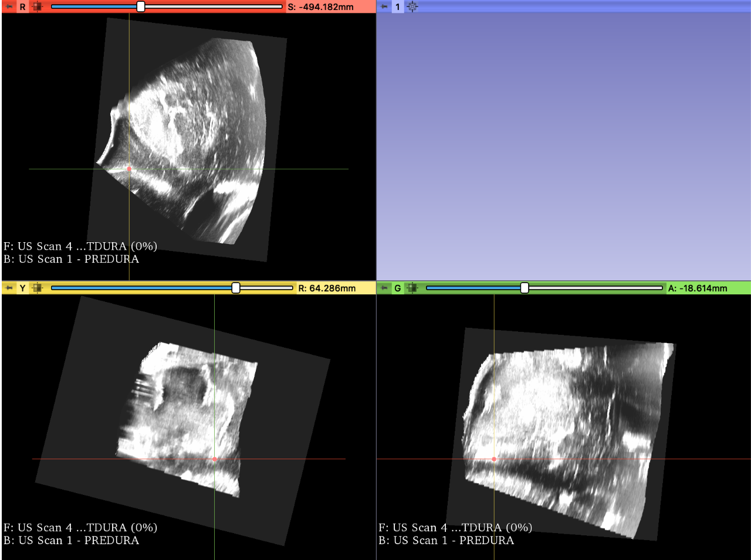
Task: Select the green view's G label
Action: (x=398, y=288)
